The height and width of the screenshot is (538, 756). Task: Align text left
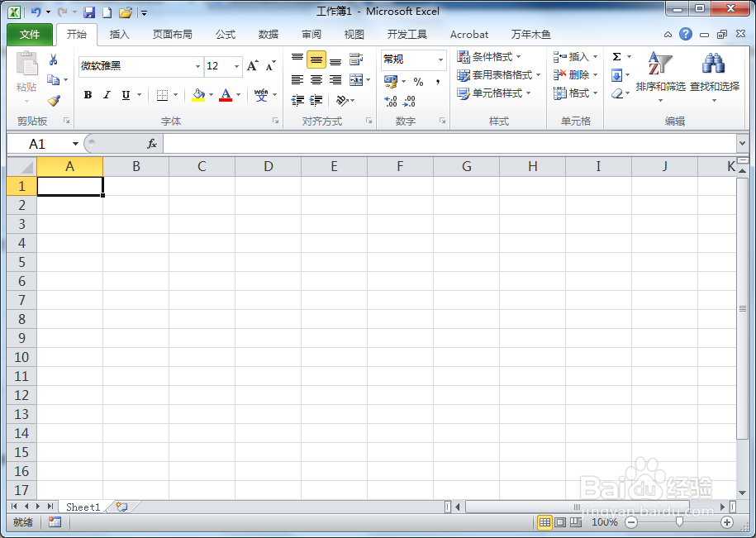point(297,79)
